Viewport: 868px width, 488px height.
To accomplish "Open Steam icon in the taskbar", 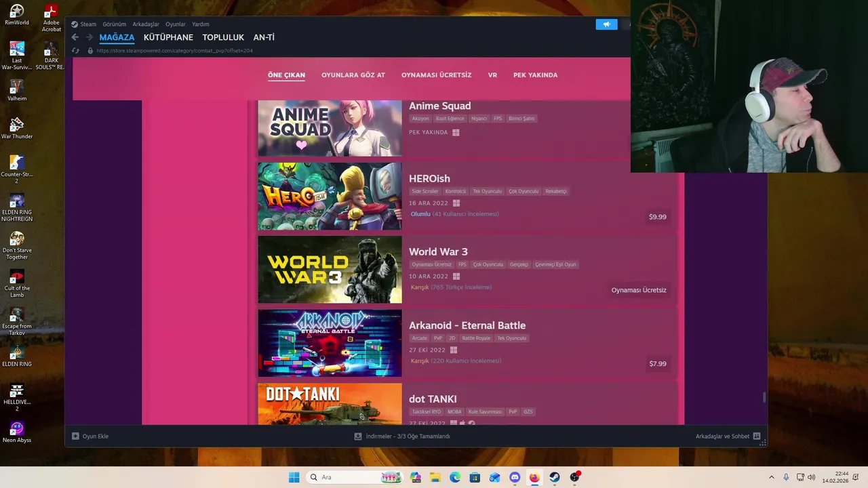I will tap(554, 477).
